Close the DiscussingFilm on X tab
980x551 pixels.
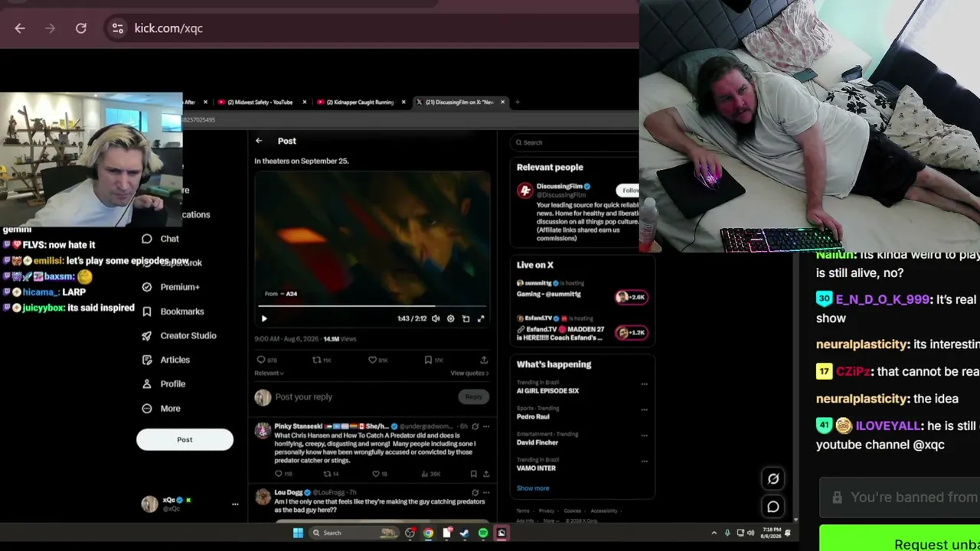pos(502,102)
